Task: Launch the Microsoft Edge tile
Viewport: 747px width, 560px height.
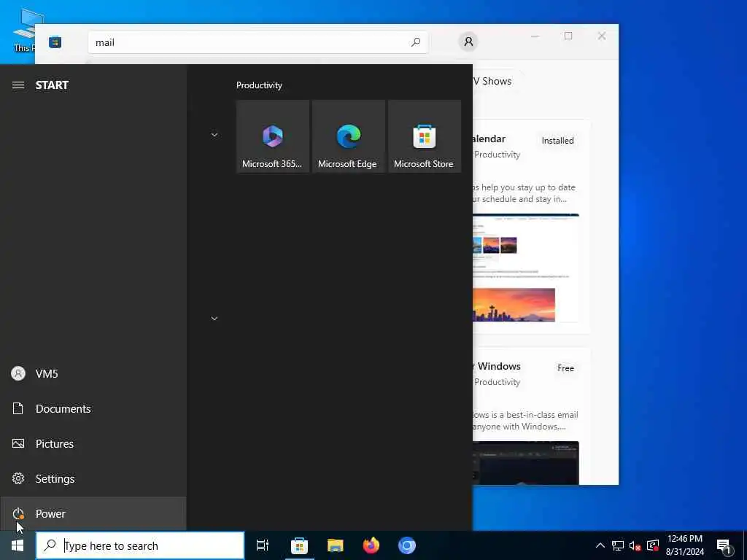Action: pyautogui.click(x=348, y=136)
